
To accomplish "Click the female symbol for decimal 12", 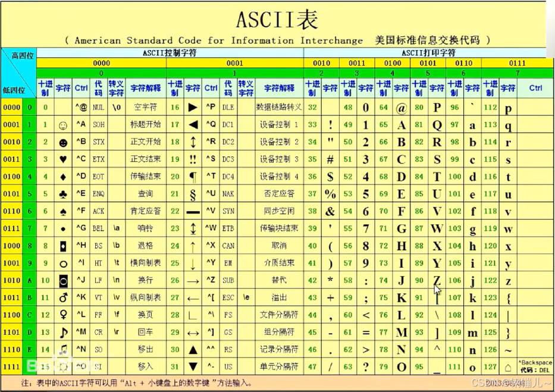I will (63, 315).
